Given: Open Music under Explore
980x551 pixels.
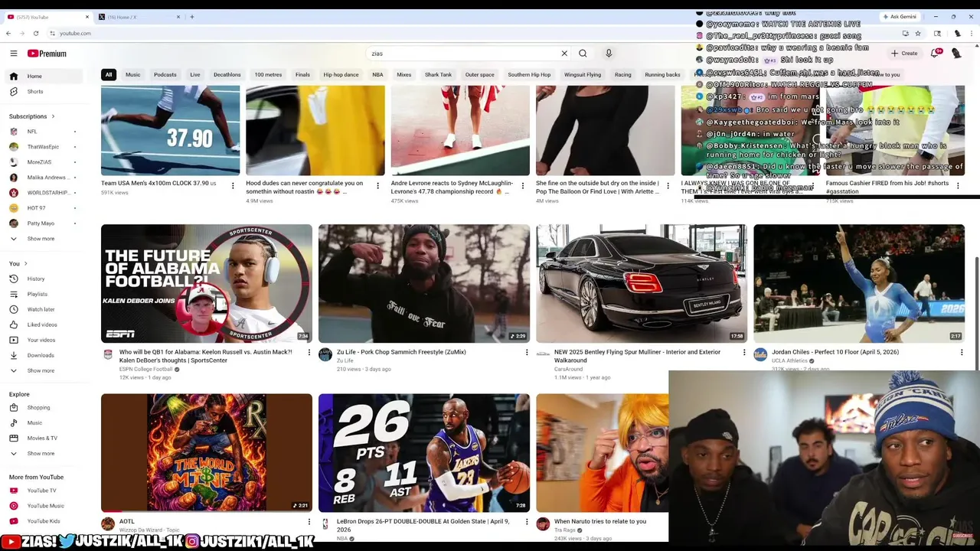Looking at the screenshot, I should click(34, 422).
